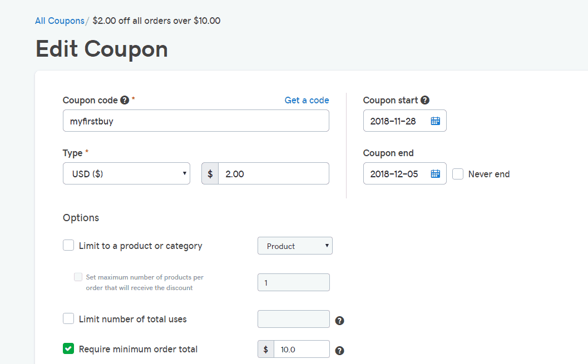Open the USD ($) type dropdown

126,173
